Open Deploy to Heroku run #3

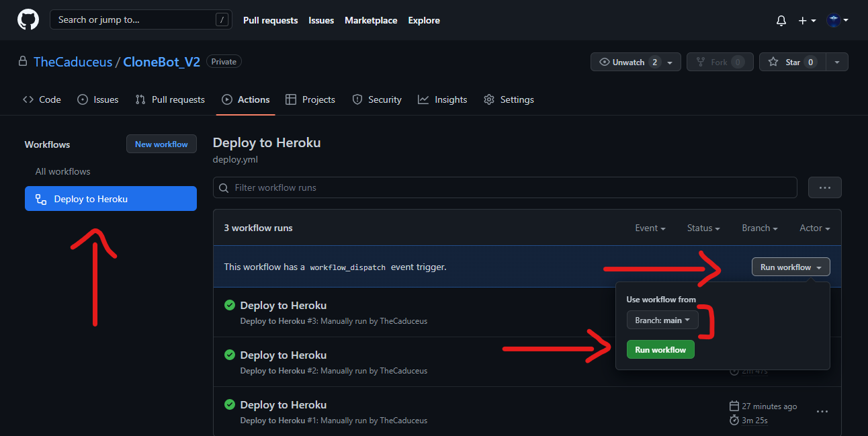[284, 306]
